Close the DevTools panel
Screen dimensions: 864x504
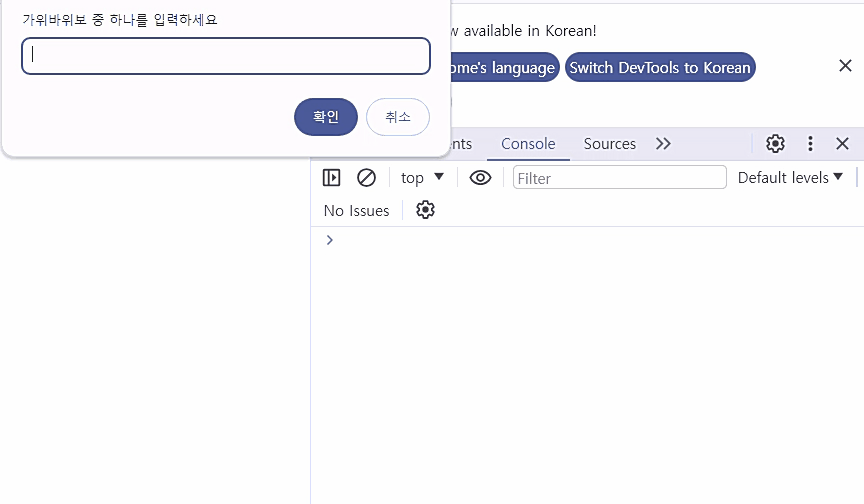[x=843, y=144]
